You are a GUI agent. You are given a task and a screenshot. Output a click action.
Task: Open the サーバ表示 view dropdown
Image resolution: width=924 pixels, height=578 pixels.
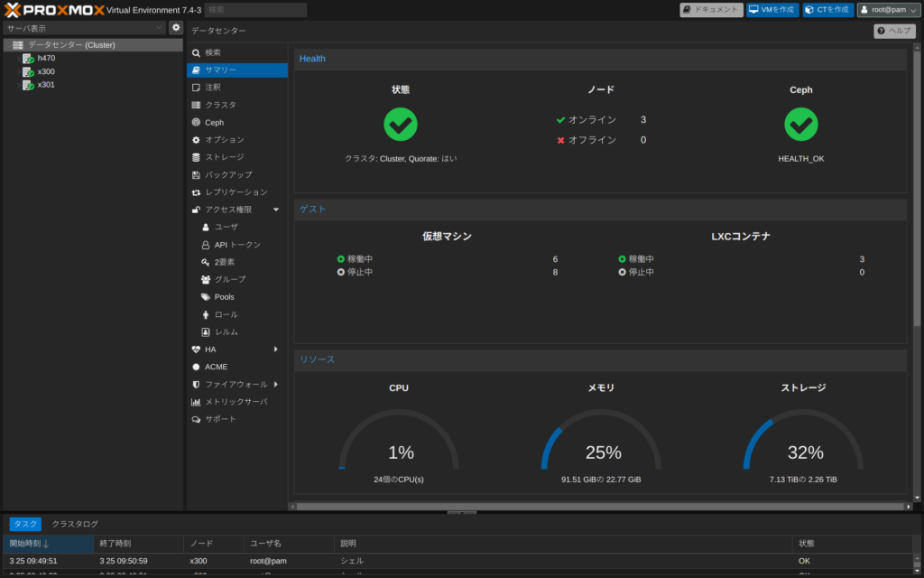pyautogui.click(x=84, y=28)
